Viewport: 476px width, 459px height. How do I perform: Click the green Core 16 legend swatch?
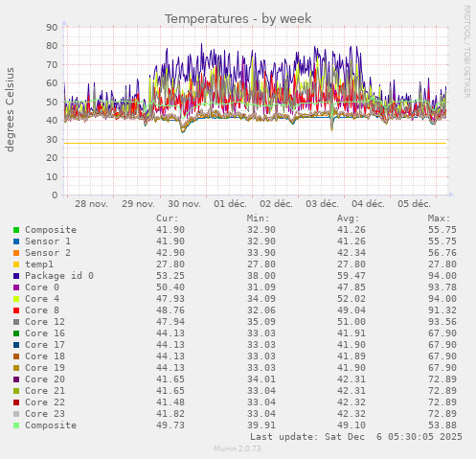(x=16, y=333)
